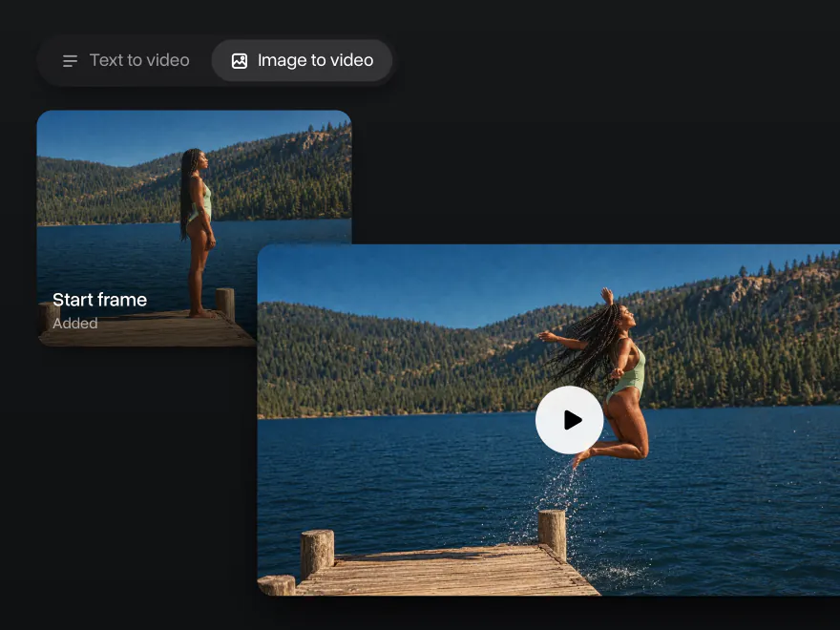The image size is (840, 630).
Task: Click the text lines icon beside Text to video
Action: pyautogui.click(x=71, y=61)
